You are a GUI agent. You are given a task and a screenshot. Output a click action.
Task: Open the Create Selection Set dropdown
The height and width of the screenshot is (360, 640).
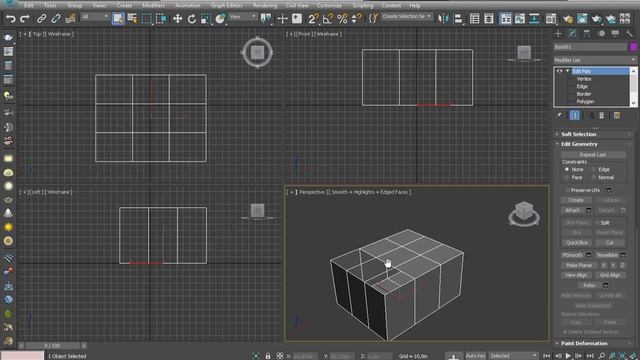pos(407,17)
